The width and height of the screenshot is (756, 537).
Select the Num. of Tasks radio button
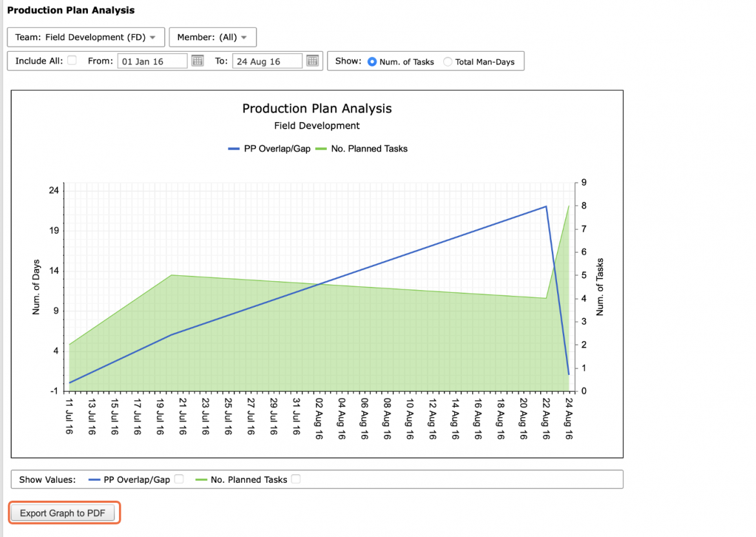[x=372, y=61]
